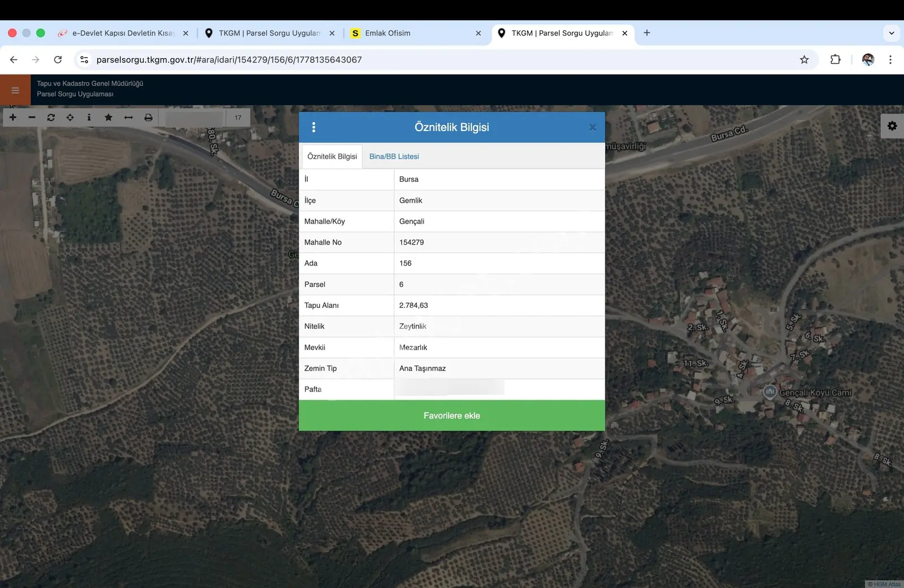View site information icon in address bar
The image size is (904, 588).
[x=84, y=59]
